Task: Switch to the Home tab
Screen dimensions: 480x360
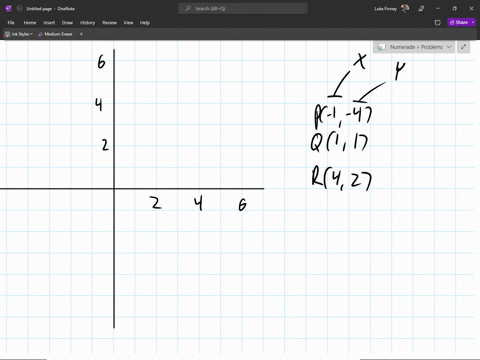Action: coord(30,23)
